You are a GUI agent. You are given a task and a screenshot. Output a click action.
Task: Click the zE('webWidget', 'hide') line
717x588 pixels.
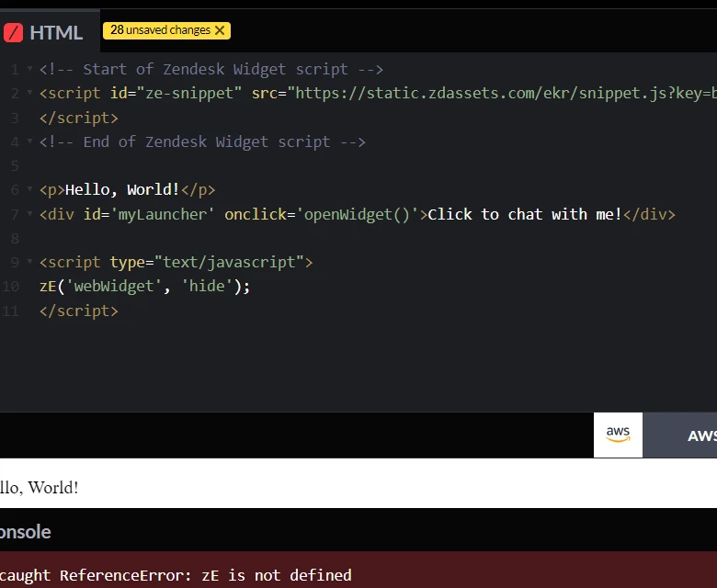[x=144, y=287]
